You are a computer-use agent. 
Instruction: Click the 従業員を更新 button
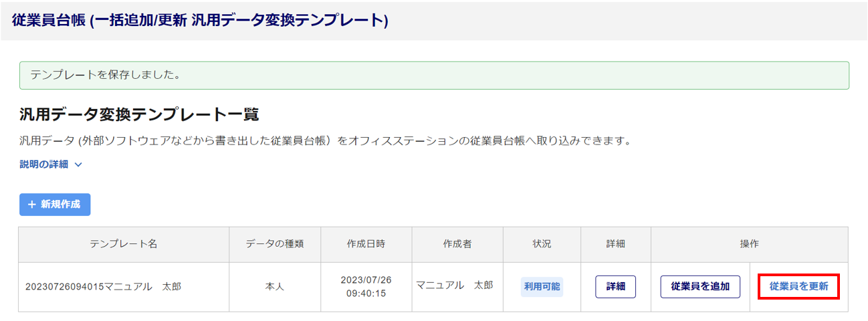798,286
